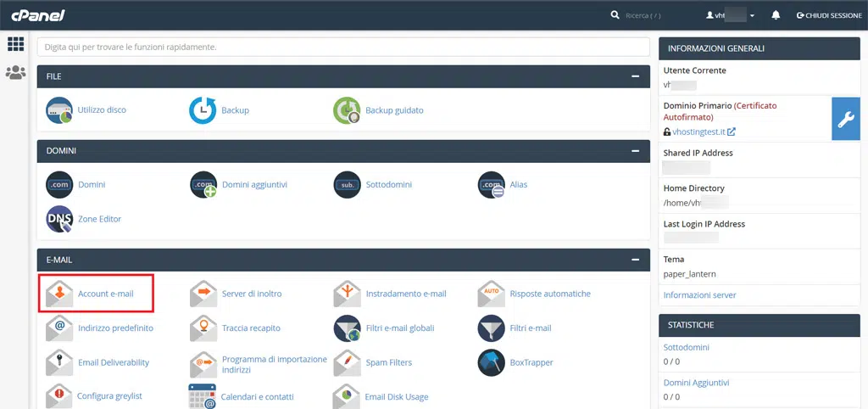
Task: Open the Utilizzo disco icon
Action: click(59, 110)
